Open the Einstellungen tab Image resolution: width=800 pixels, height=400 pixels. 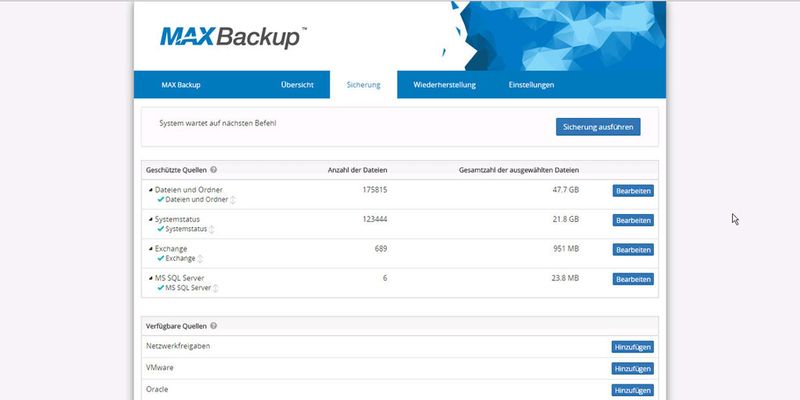coord(531,85)
